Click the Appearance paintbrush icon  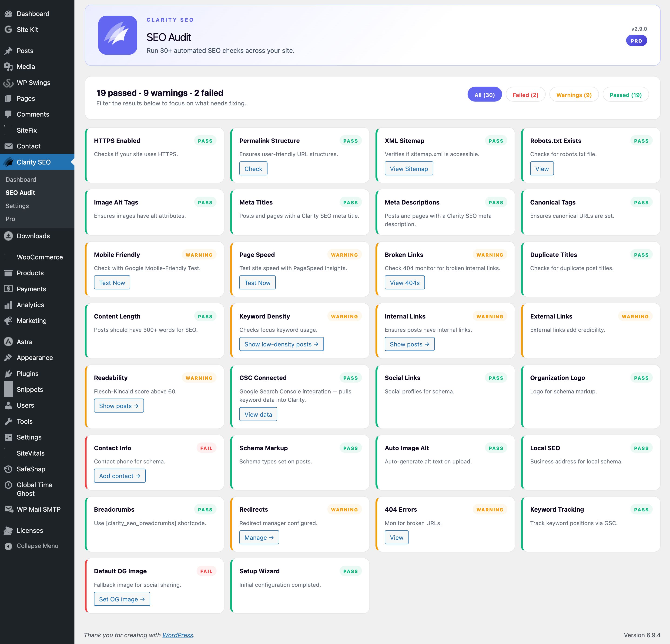click(8, 358)
